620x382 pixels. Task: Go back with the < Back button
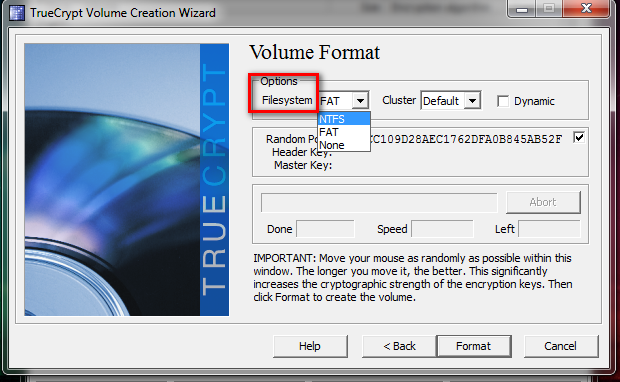[x=399, y=346]
